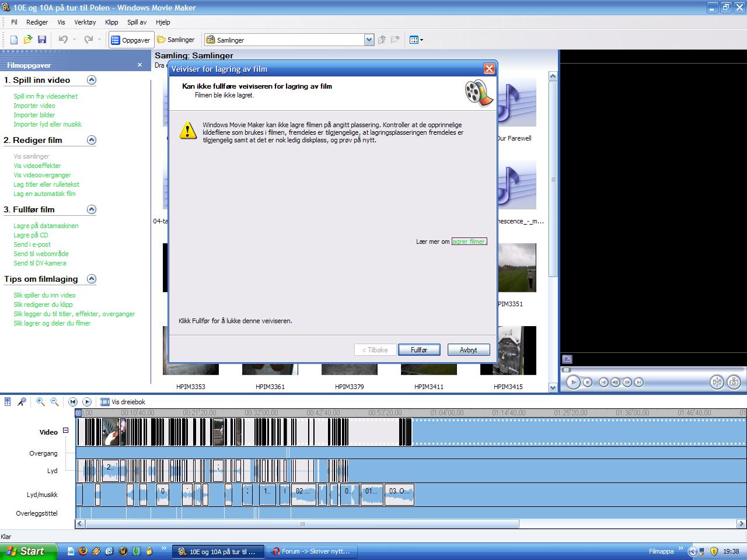Screen dimensions: 747x560
Task: Open the Fil menu
Action: point(15,22)
